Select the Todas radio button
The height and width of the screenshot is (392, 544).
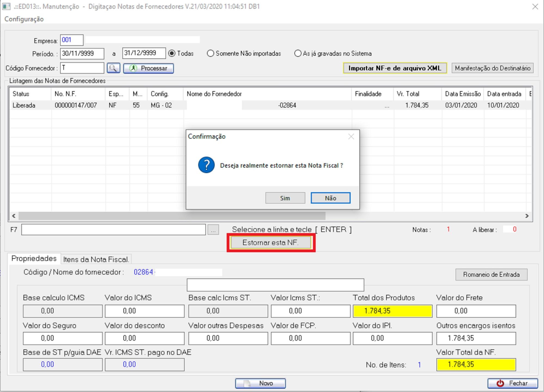(172, 53)
